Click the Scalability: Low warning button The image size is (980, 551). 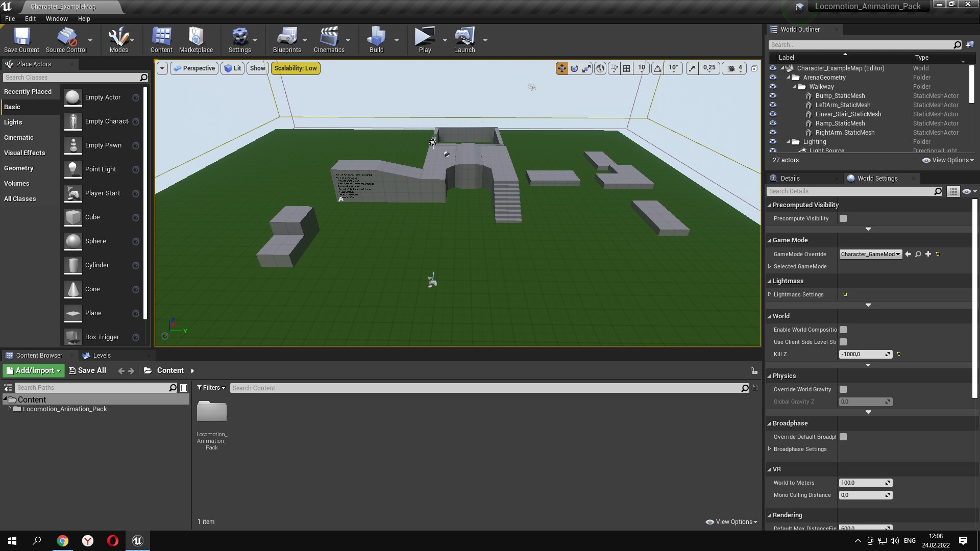pyautogui.click(x=296, y=68)
